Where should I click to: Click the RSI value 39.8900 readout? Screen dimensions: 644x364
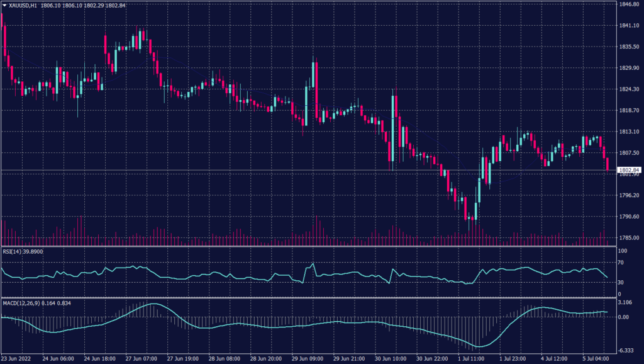point(33,251)
